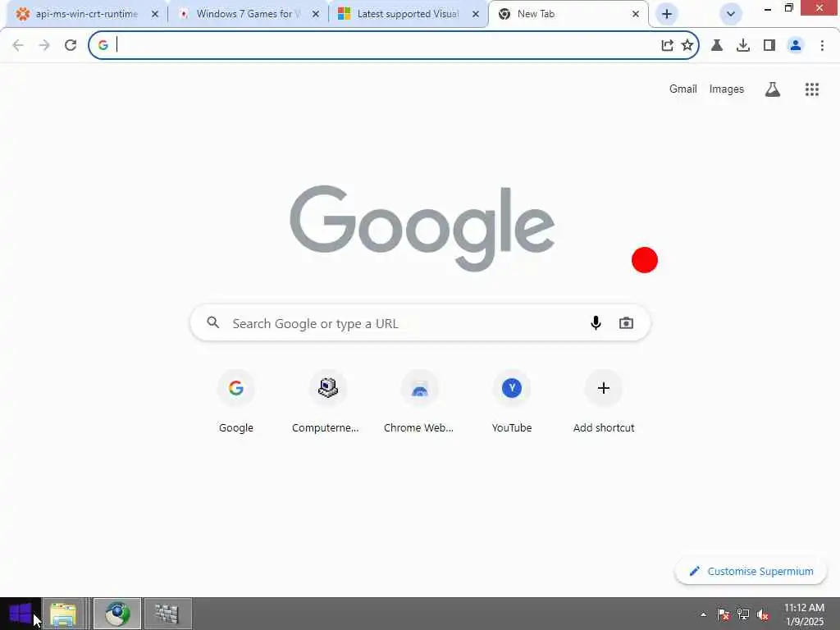
Task: Open the three-dot browser menu
Action: click(822, 46)
